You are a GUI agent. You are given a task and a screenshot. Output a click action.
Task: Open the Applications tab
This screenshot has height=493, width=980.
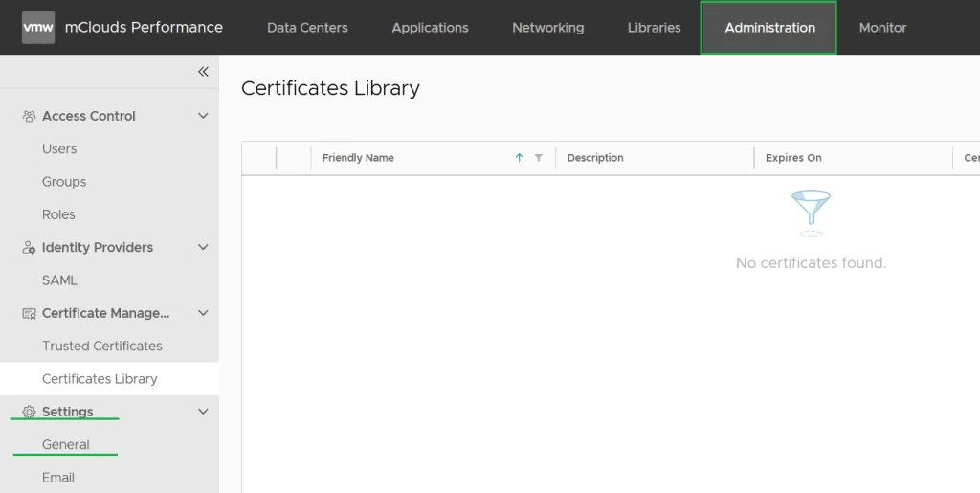tap(430, 28)
